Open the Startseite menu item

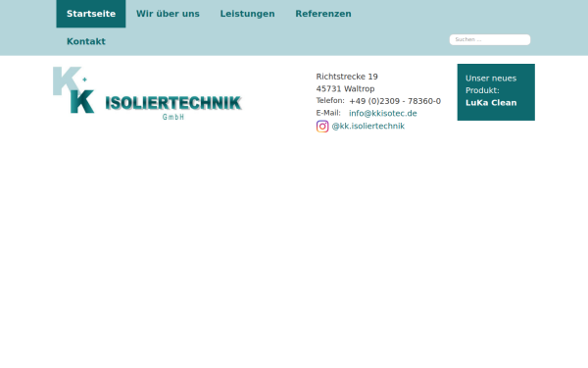click(91, 14)
